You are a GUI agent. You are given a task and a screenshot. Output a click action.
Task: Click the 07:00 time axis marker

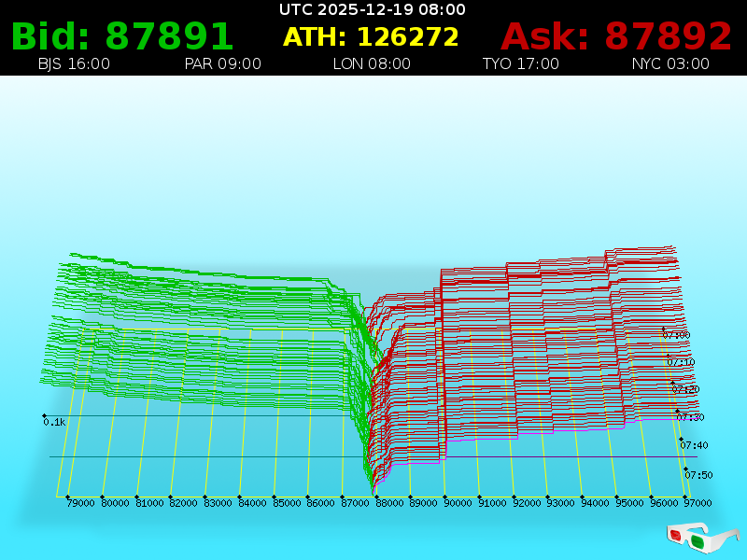676,334
